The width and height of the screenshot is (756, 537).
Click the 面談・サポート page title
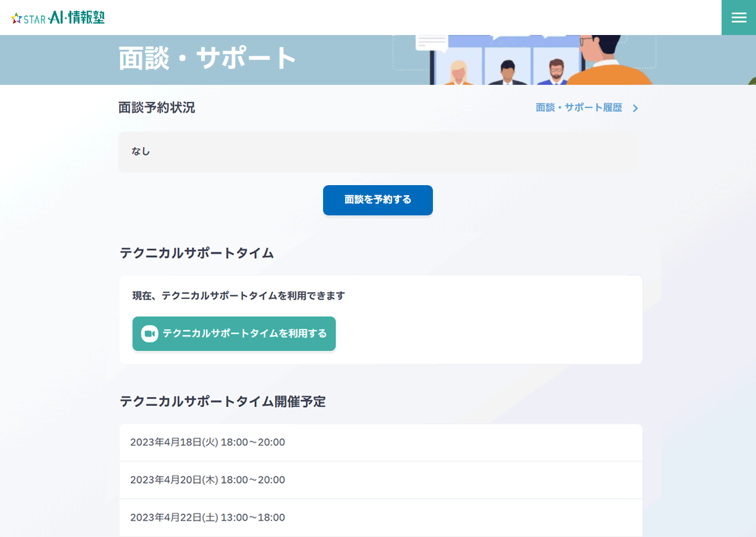click(x=207, y=58)
